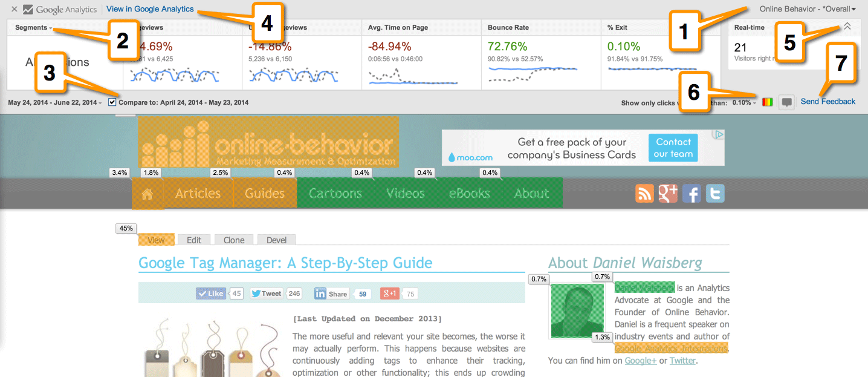The image size is (868, 377).
Task: Click the Google Analytics logo
Action: point(58,8)
